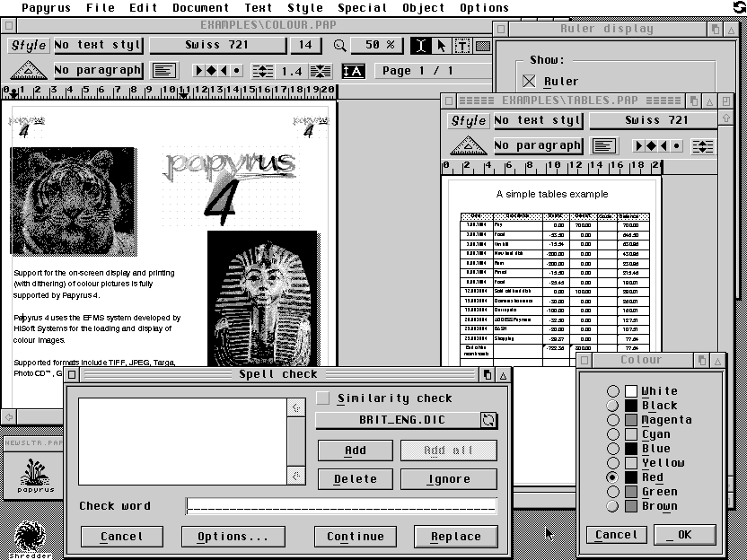Open the Edit menu
The height and width of the screenshot is (560, 747).
[144, 7]
